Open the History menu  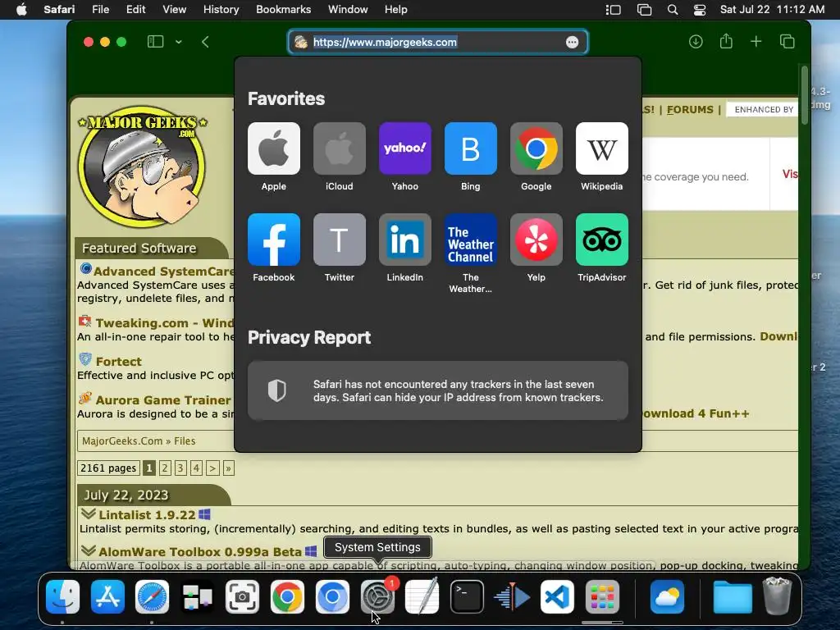[x=221, y=10]
